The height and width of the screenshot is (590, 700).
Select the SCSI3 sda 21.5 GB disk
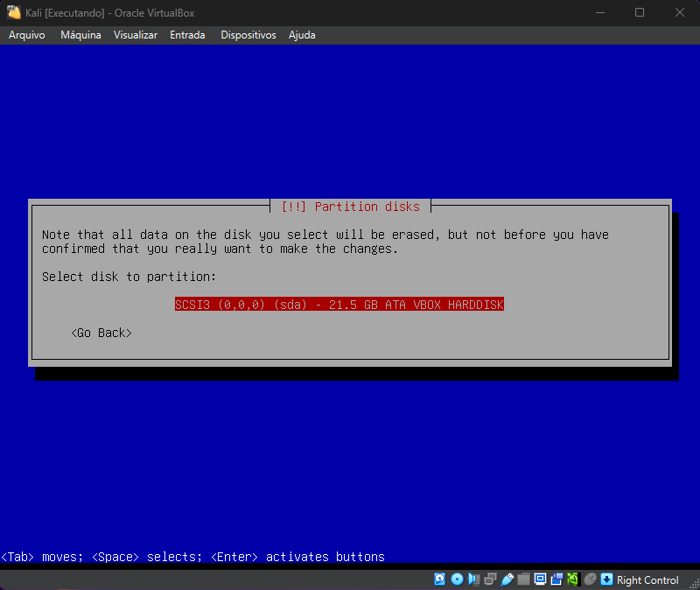[339, 305]
